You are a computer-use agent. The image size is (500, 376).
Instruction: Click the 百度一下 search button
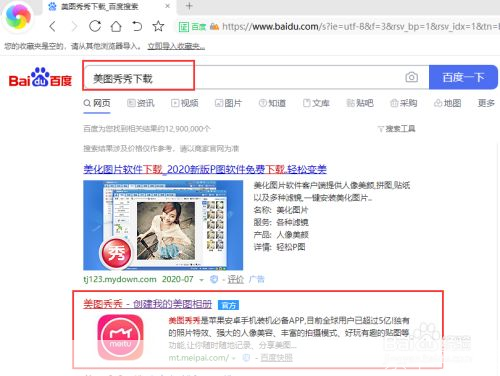[x=463, y=77]
